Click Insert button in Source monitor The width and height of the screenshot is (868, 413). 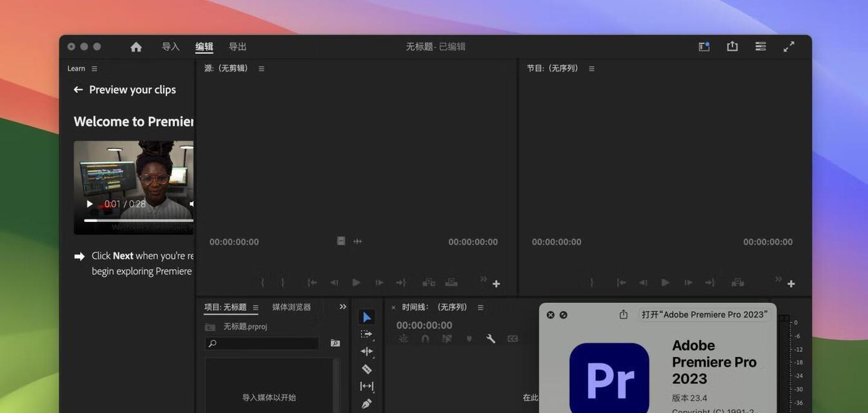(x=428, y=283)
